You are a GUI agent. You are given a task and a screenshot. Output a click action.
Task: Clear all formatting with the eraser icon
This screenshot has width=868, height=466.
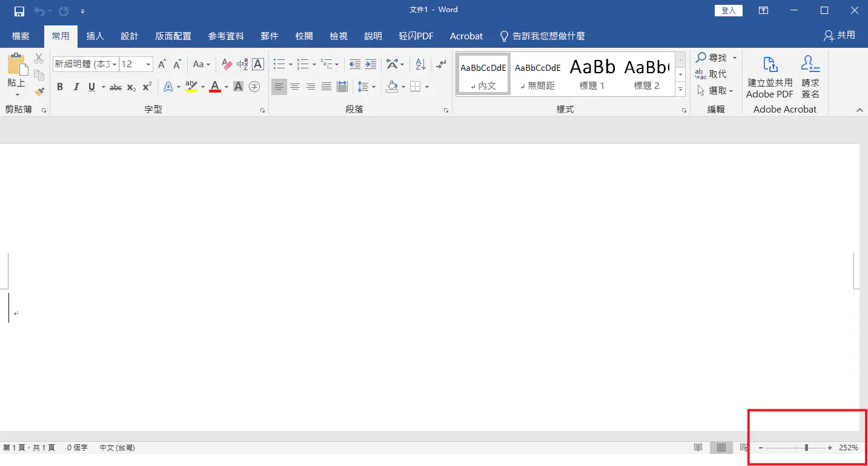tap(227, 64)
